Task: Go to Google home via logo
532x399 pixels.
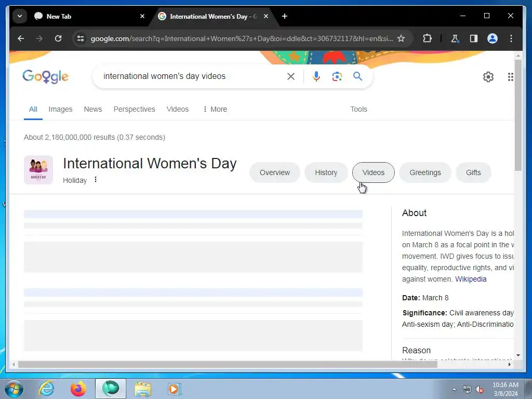Action: pyautogui.click(x=46, y=76)
